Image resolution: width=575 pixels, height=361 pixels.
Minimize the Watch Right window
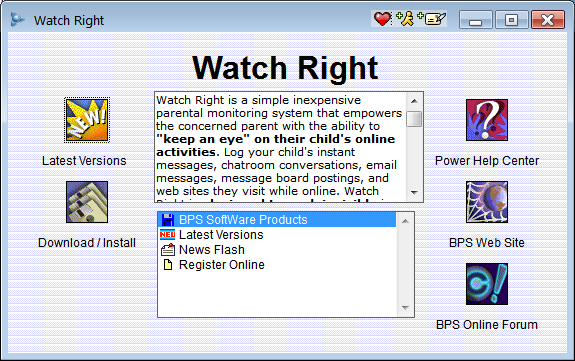pos(476,19)
